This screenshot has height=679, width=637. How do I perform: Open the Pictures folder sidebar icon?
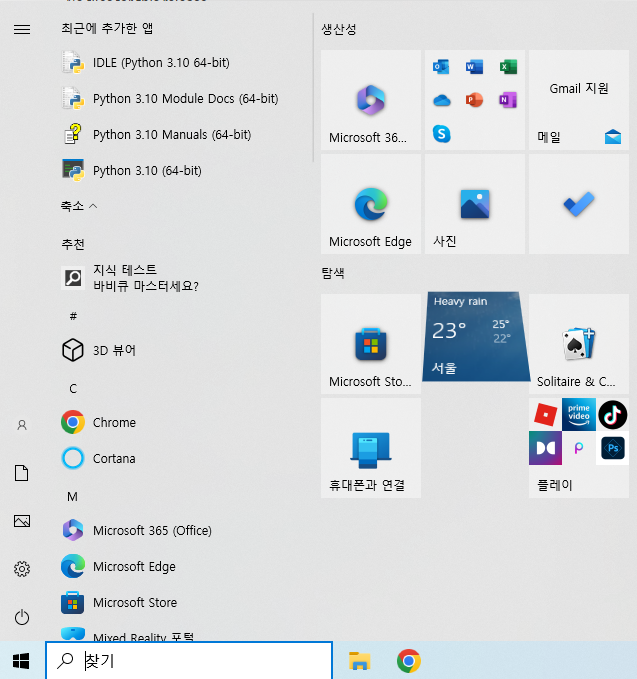click(22, 521)
